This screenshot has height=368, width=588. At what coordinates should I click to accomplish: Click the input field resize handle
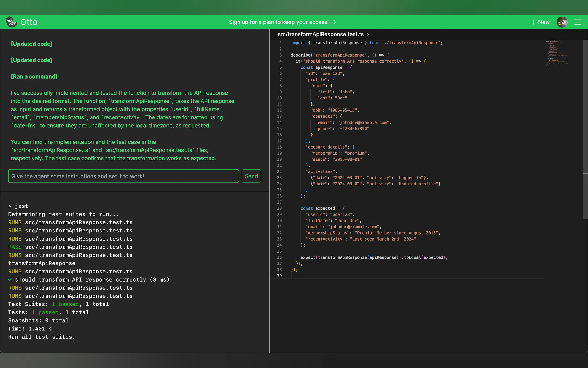coord(237,181)
